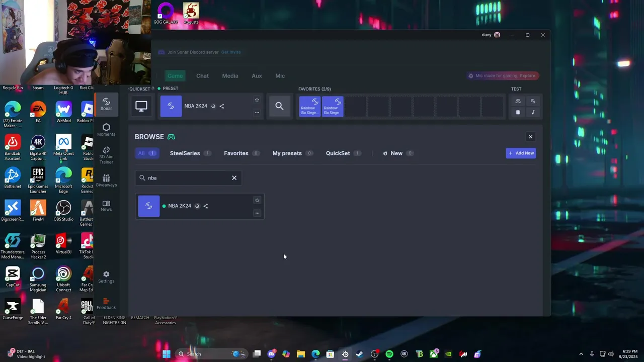Open VirtualDJ from the desktop
This screenshot has width=644, height=362.
pos(63,244)
